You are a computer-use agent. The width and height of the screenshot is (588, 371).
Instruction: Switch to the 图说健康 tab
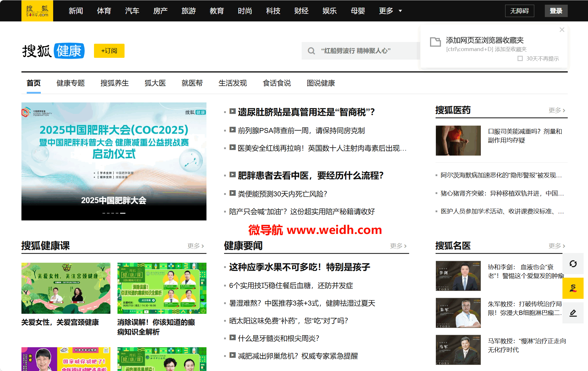coord(321,83)
